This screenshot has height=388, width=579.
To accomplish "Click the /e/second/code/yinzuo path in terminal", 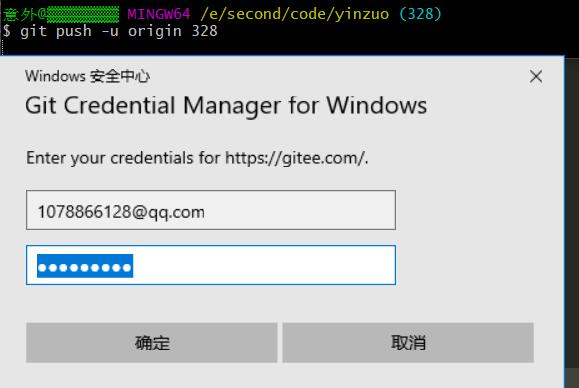I will point(295,14).
